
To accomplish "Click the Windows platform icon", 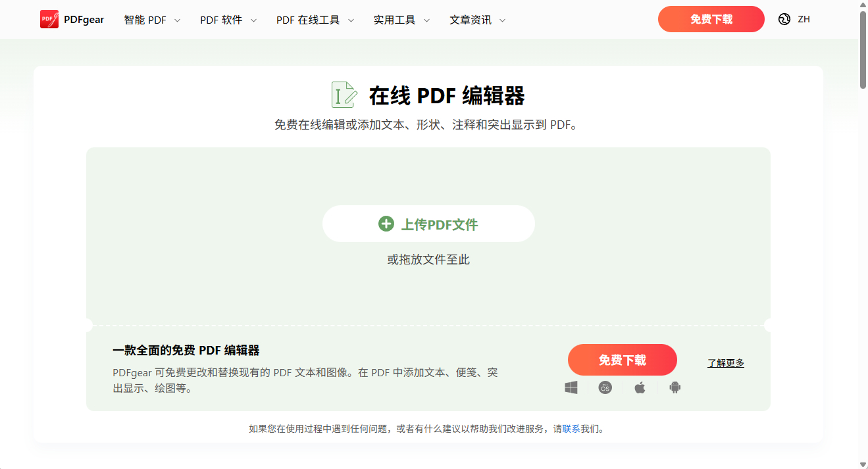I will coord(570,387).
